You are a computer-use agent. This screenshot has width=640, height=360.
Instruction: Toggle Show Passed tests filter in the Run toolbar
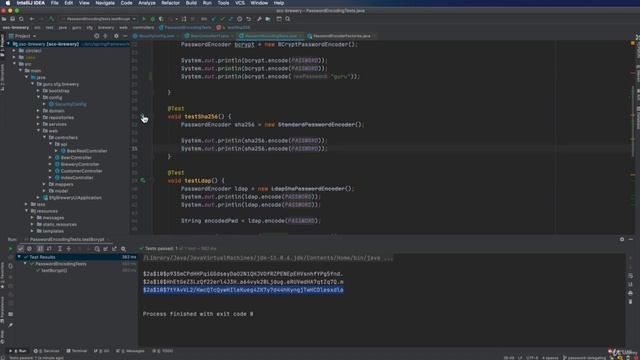coord(20,249)
